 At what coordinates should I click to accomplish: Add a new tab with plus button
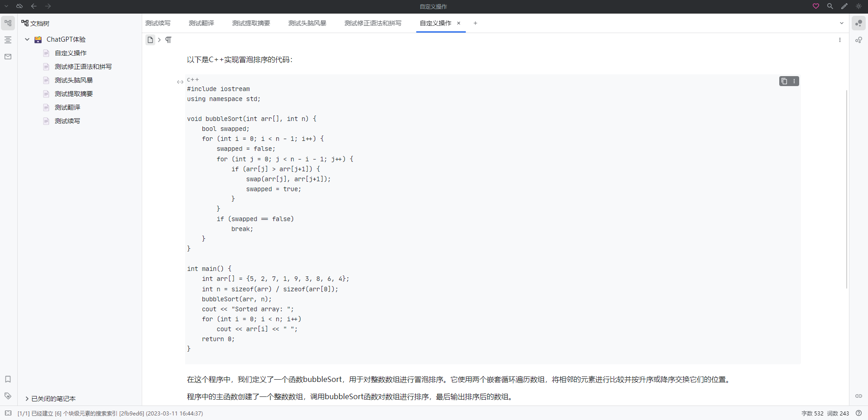coord(475,23)
